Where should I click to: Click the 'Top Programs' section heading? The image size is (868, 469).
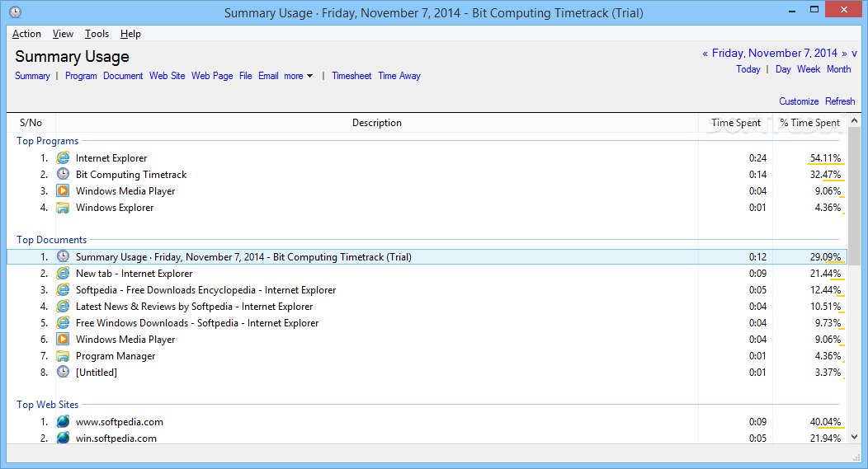(x=48, y=141)
